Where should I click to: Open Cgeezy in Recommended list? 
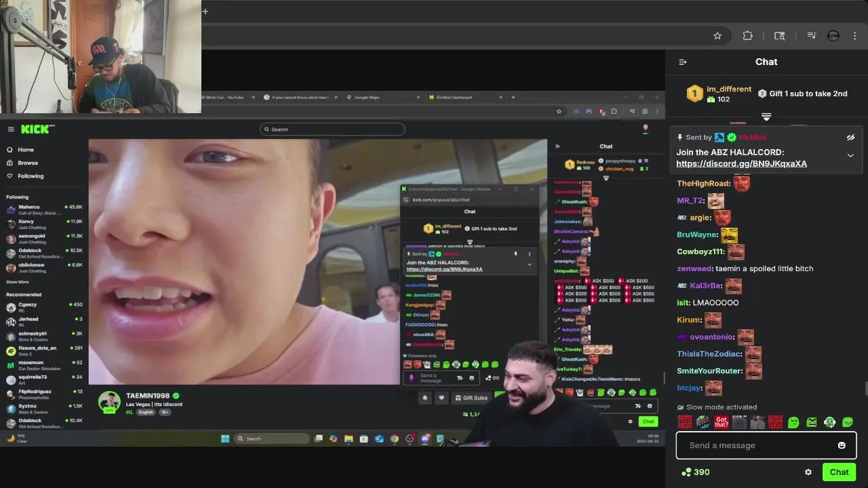tap(45, 307)
